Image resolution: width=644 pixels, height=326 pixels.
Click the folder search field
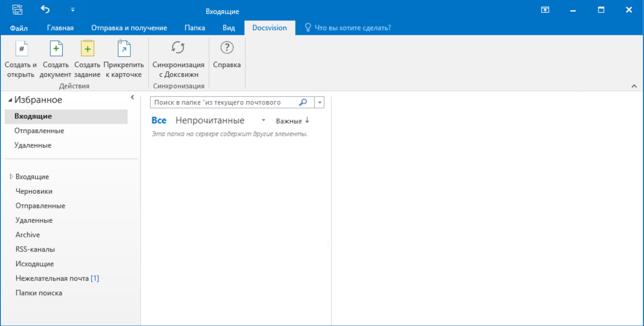(224, 102)
